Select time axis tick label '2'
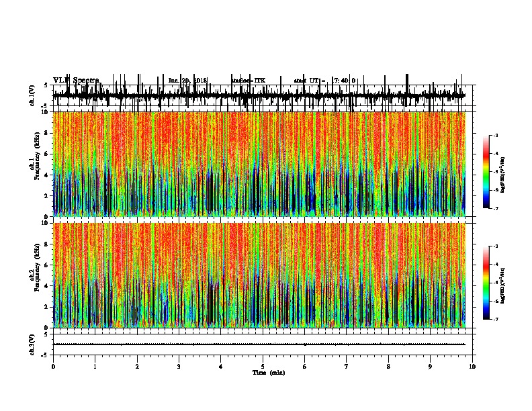The width and height of the screenshot is (532, 411). click(137, 367)
